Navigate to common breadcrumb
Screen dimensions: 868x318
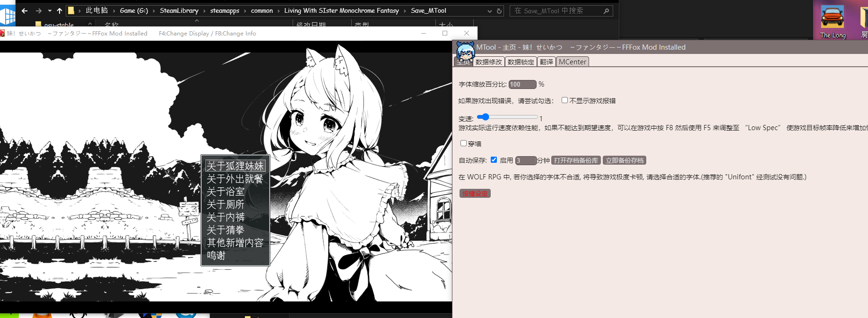point(262,10)
